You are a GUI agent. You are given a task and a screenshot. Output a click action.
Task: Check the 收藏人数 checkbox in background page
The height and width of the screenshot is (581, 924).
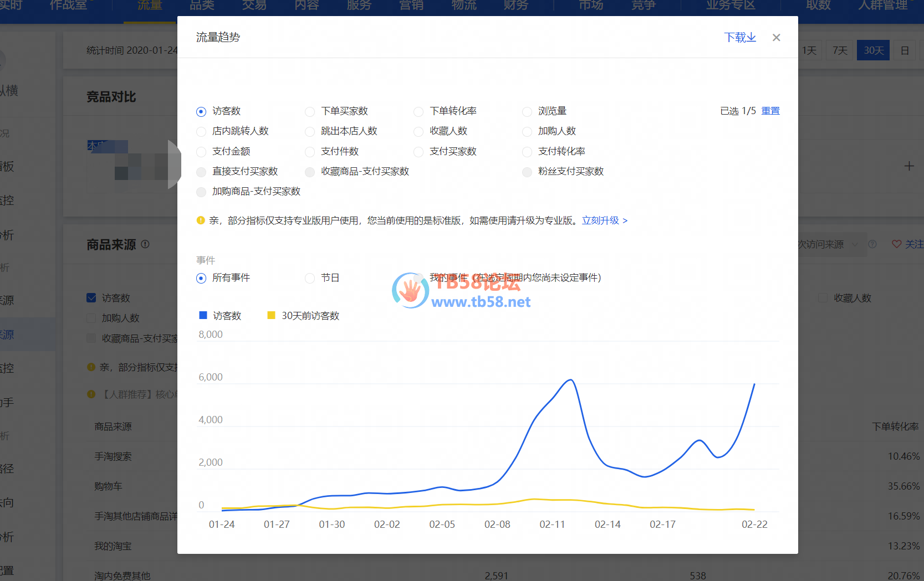(823, 298)
